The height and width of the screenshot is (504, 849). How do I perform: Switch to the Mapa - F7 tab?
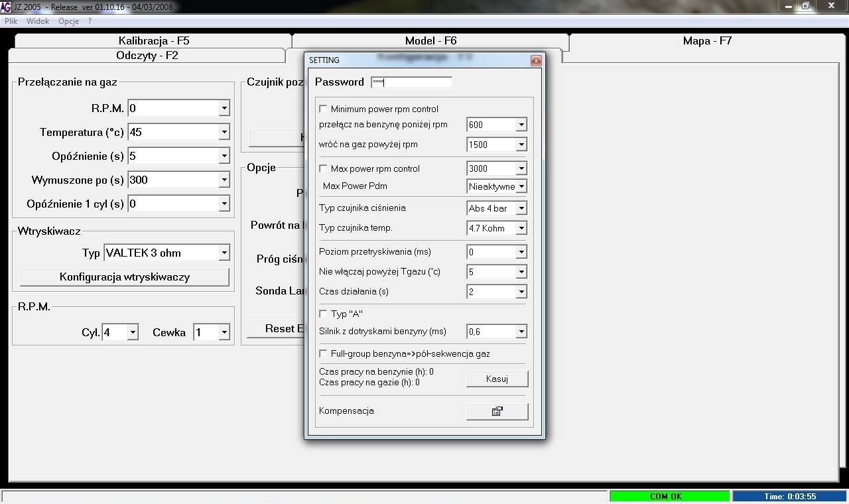pyautogui.click(x=707, y=40)
